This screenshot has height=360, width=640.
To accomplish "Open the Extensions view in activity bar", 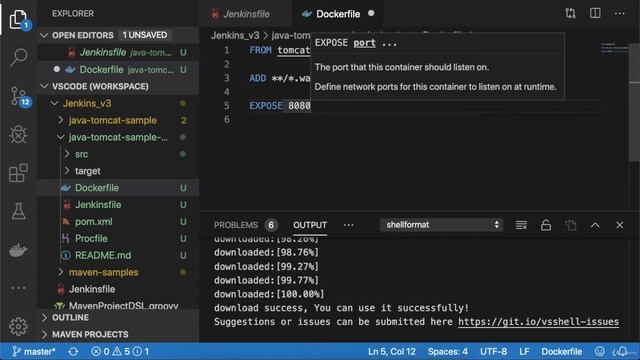I will point(18,173).
